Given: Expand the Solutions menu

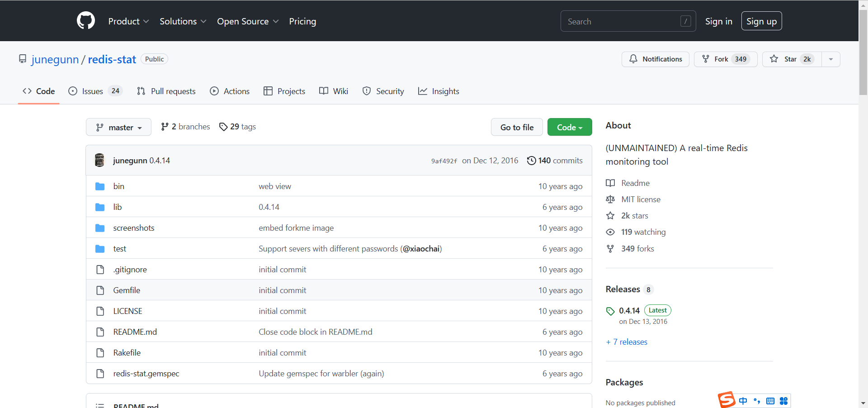Looking at the screenshot, I should coord(183,21).
